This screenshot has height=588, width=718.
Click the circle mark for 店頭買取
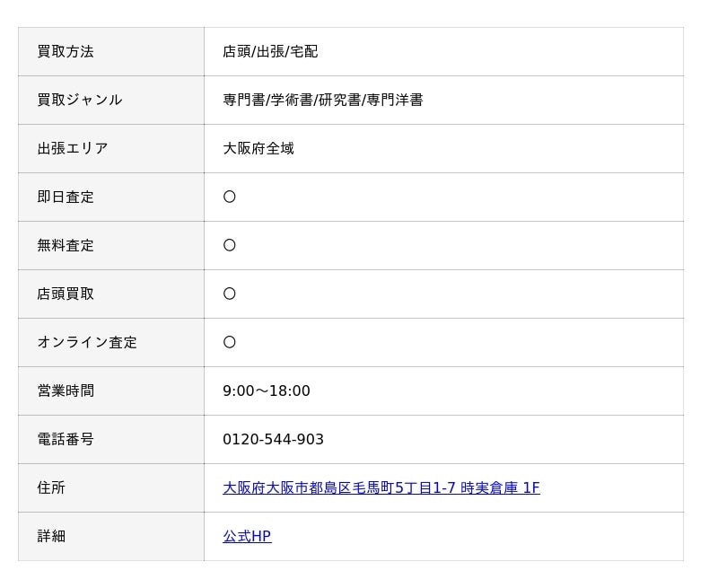tap(230, 294)
